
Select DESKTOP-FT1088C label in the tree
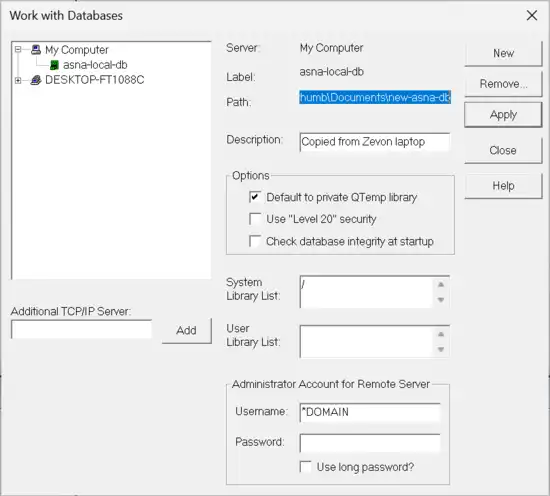point(95,80)
